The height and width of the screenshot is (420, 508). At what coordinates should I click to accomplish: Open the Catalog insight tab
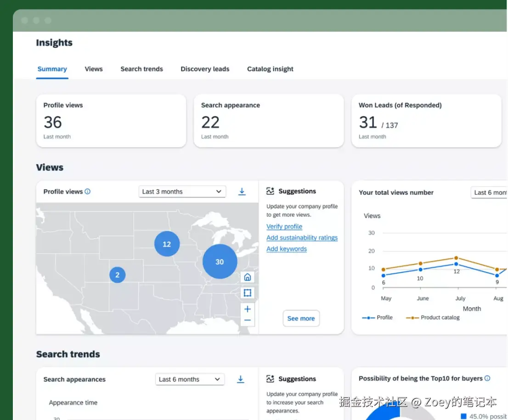(x=270, y=69)
